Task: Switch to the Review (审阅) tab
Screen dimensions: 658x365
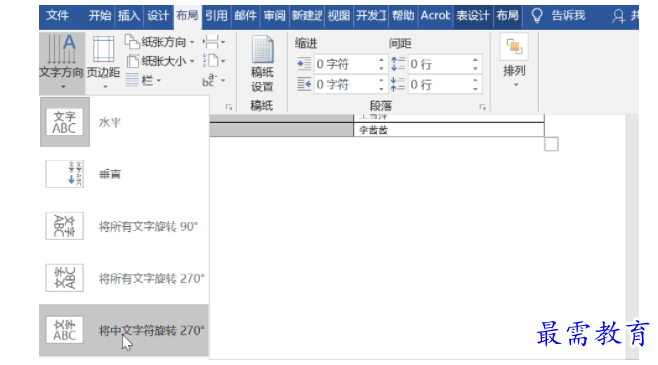Action: 274,16
